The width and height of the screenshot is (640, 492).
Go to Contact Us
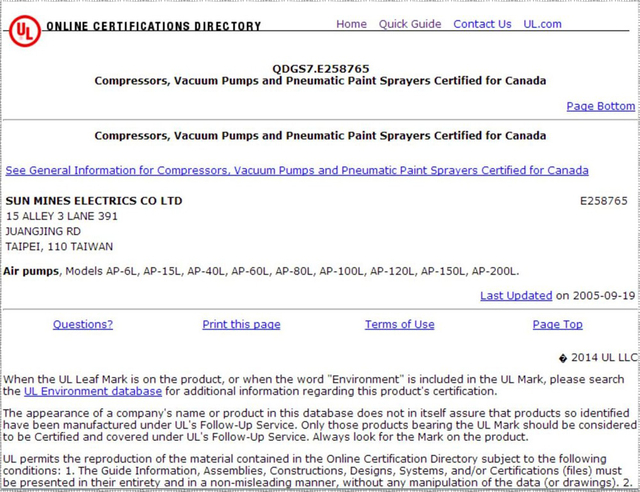click(482, 24)
